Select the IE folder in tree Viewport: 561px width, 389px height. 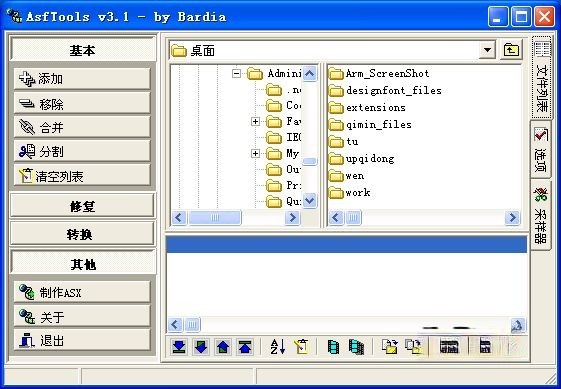point(284,137)
